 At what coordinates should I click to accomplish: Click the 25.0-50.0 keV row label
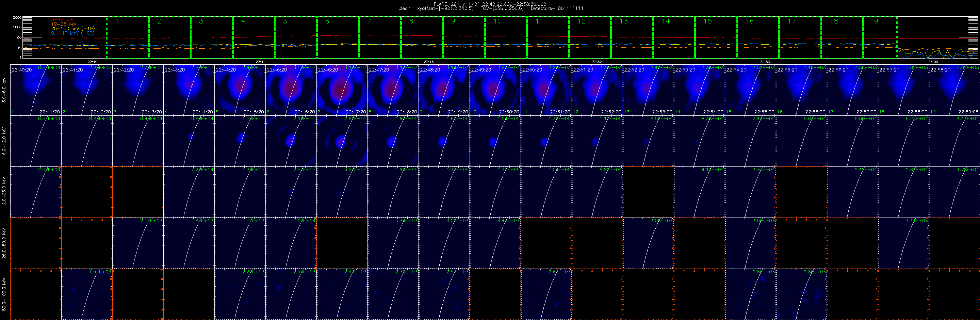4,243
